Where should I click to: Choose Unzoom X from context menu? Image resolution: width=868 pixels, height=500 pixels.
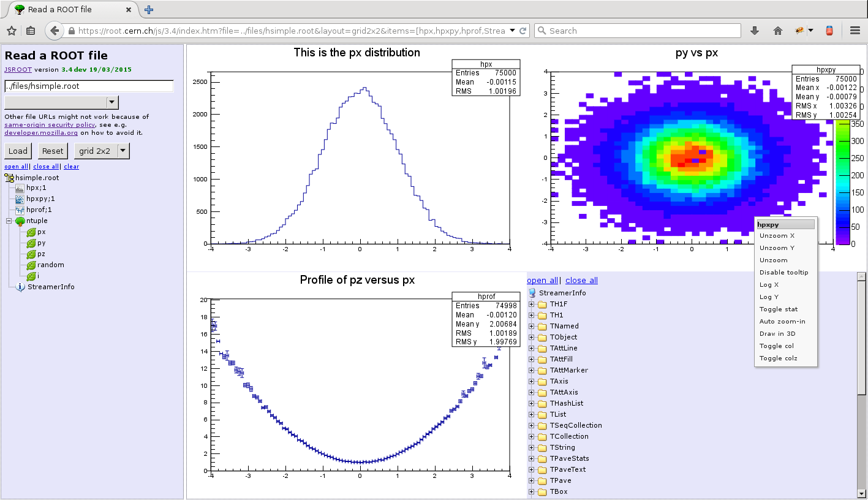click(x=777, y=236)
